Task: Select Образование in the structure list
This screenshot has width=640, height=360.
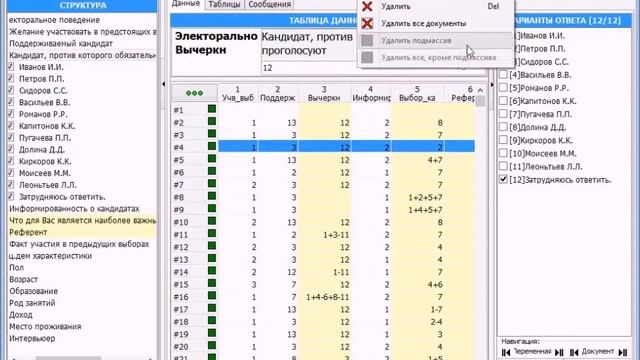Action: point(33,291)
